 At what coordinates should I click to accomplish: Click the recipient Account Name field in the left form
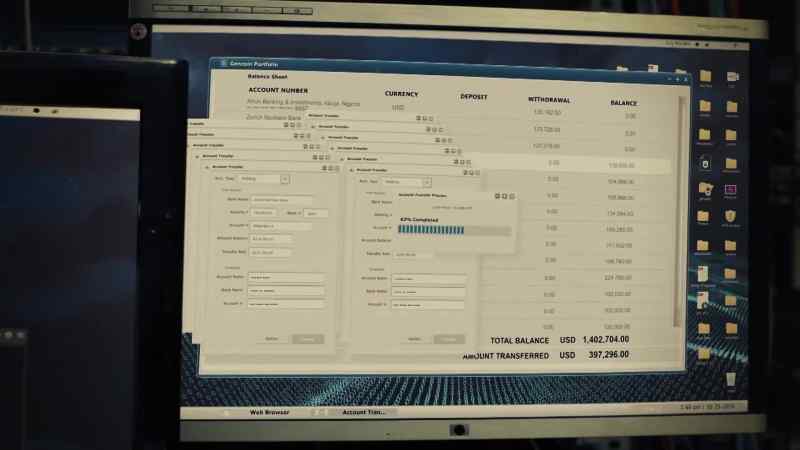(286, 277)
